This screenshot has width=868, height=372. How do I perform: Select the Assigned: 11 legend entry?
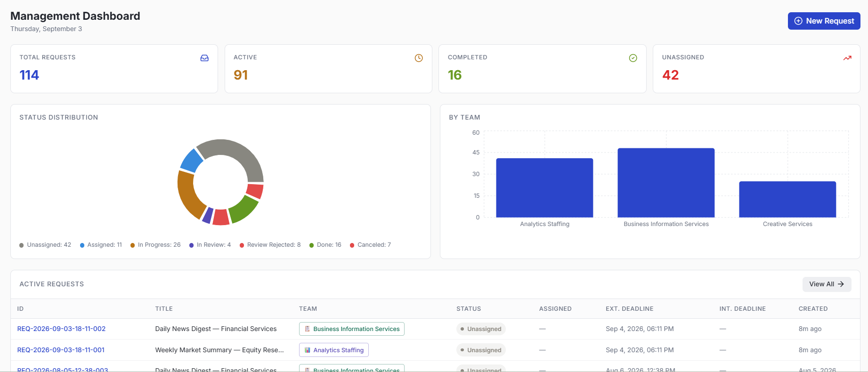(101, 245)
